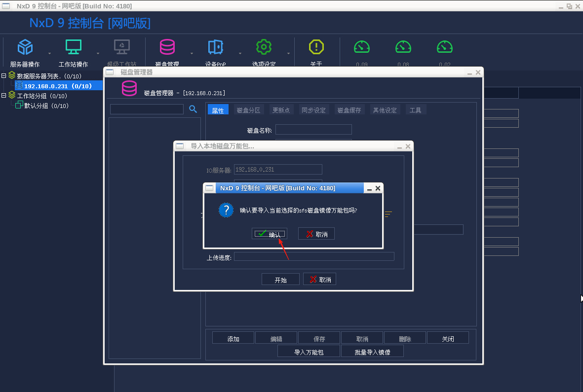Image resolution: width=583 pixels, height=392 pixels.
Task: Click the disk icon beside 磁盘管理器 title
Action: tap(129, 88)
